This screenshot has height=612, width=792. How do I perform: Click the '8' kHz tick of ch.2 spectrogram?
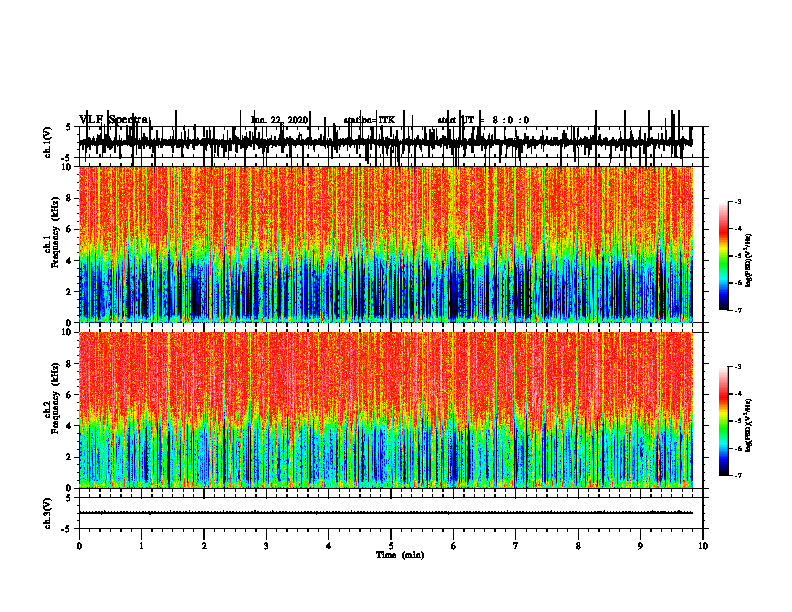pos(68,364)
